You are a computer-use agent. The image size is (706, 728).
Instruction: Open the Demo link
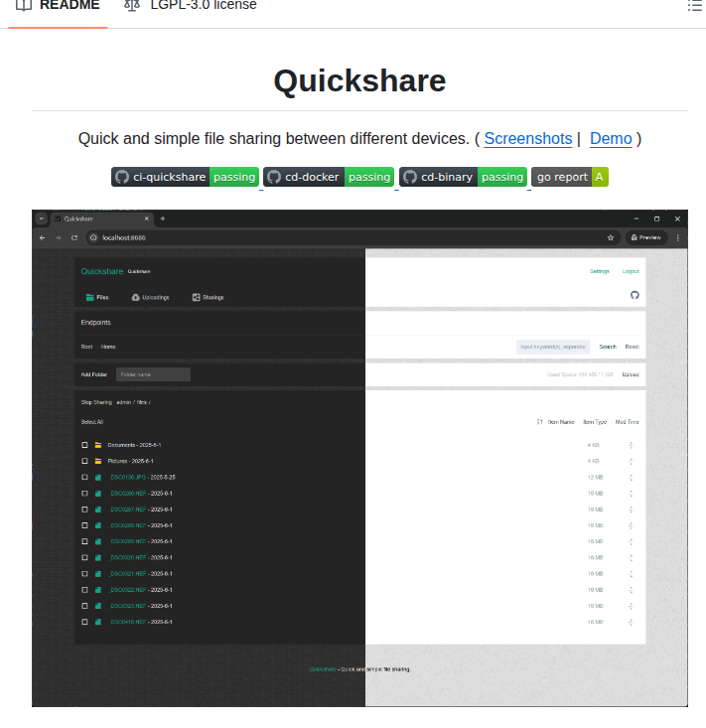611,138
